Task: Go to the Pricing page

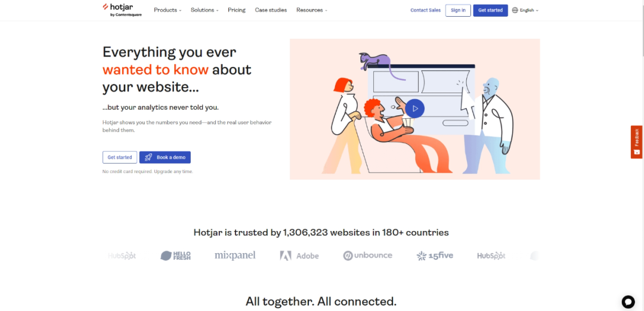Action: 237,10
